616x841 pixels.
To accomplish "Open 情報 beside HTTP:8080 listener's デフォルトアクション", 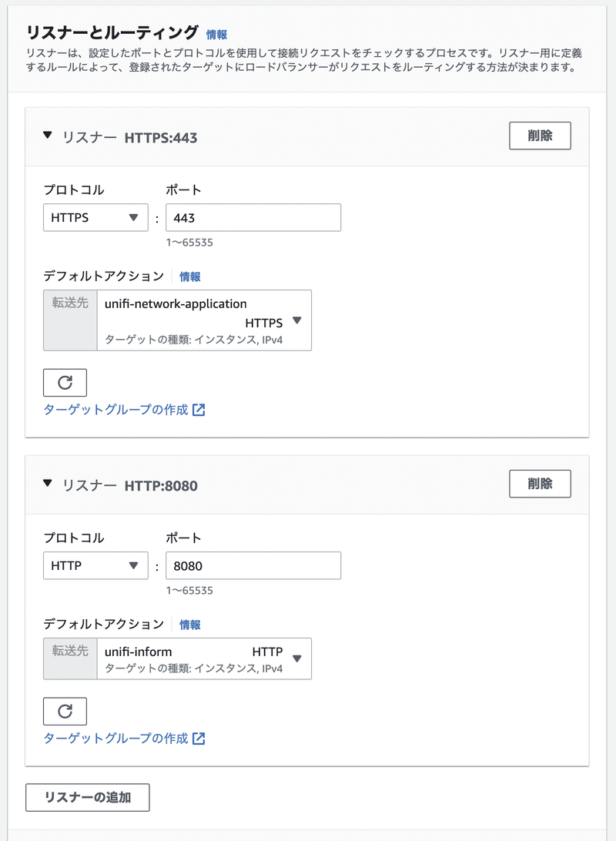I will [x=189, y=625].
